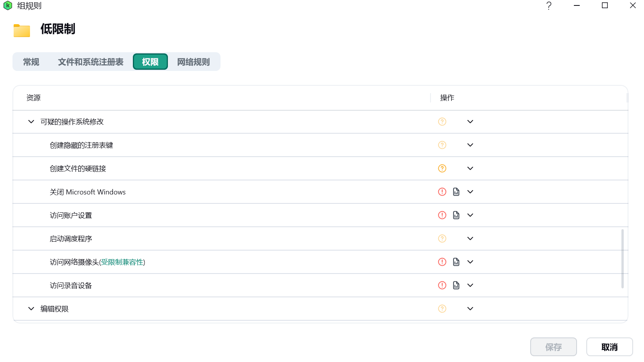Collapse the 可疑的操作系统修改 tree group
The height and width of the screenshot is (362, 644).
point(31,122)
